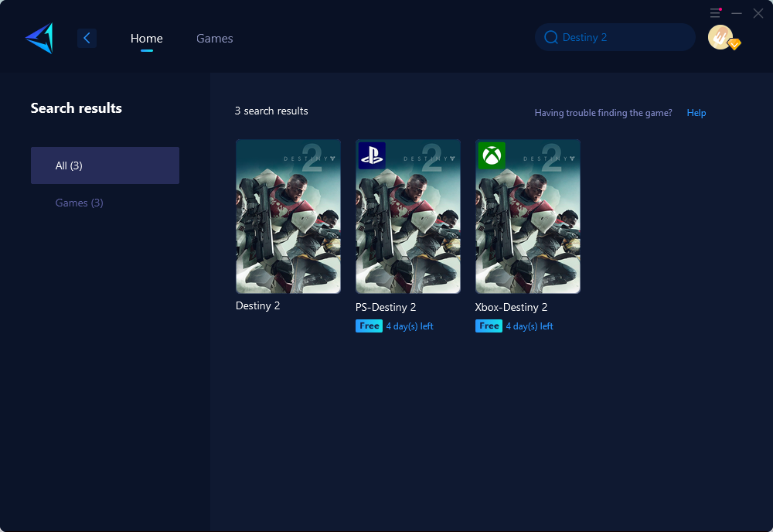
Task: Open the user profile avatar
Action: pyautogui.click(x=720, y=37)
